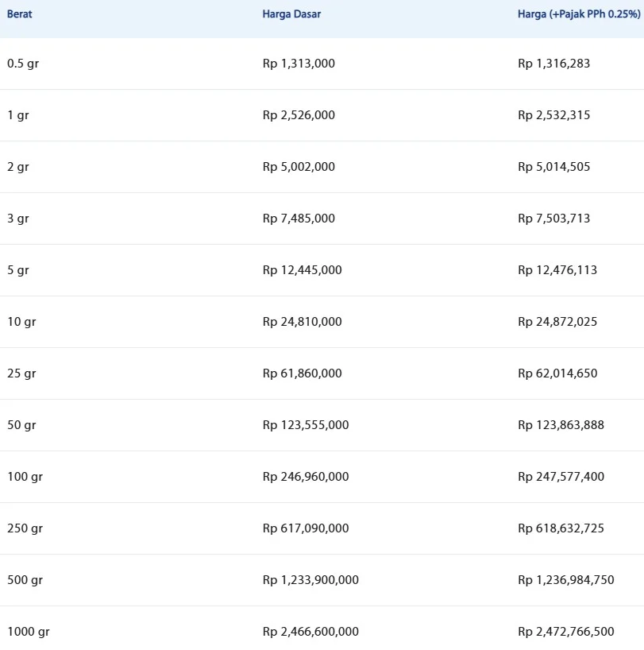This screenshot has width=644, height=650.
Task: Click taxed price Rp 12,476,113
Action: [557, 270]
